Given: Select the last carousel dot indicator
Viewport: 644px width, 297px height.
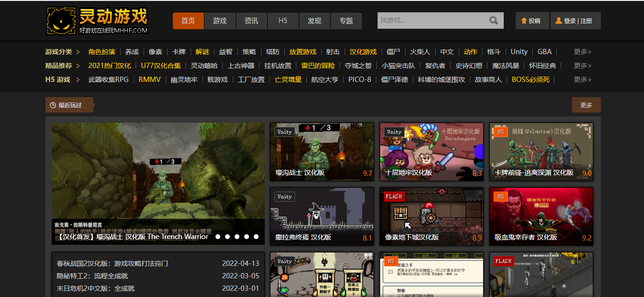Looking at the screenshot, I should [256, 237].
